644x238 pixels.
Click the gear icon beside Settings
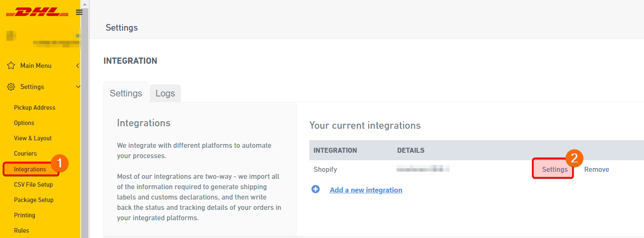click(x=11, y=87)
